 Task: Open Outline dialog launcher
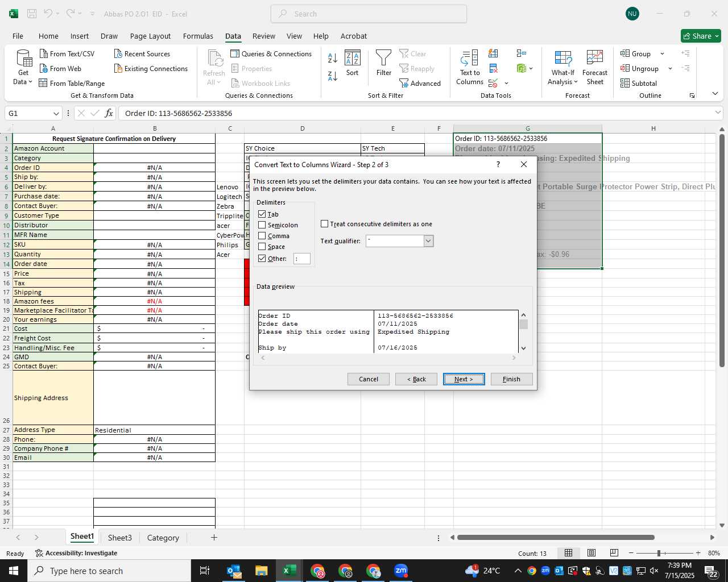click(x=692, y=95)
